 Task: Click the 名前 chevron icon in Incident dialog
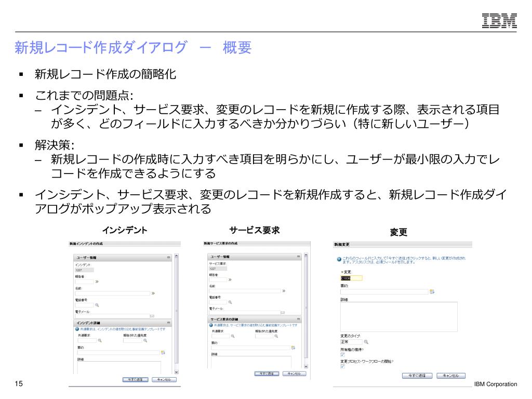153,293
